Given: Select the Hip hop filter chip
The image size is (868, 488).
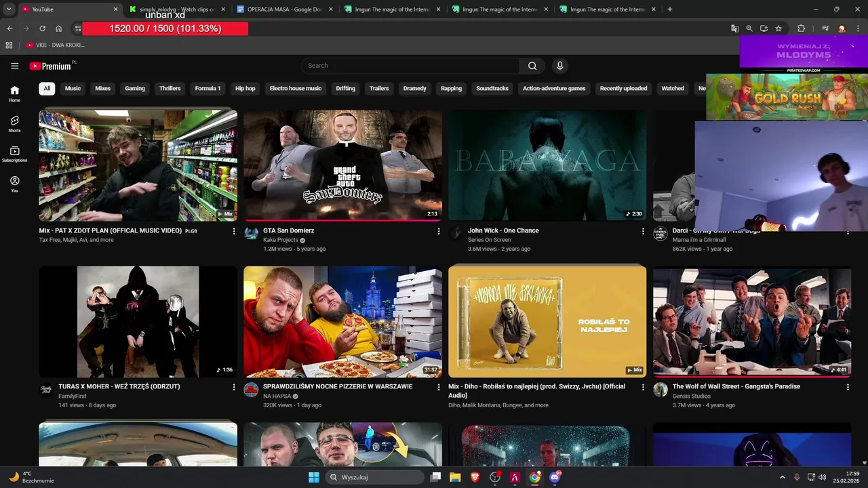Looking at the screenshot, I should click(x=245, y=88).
